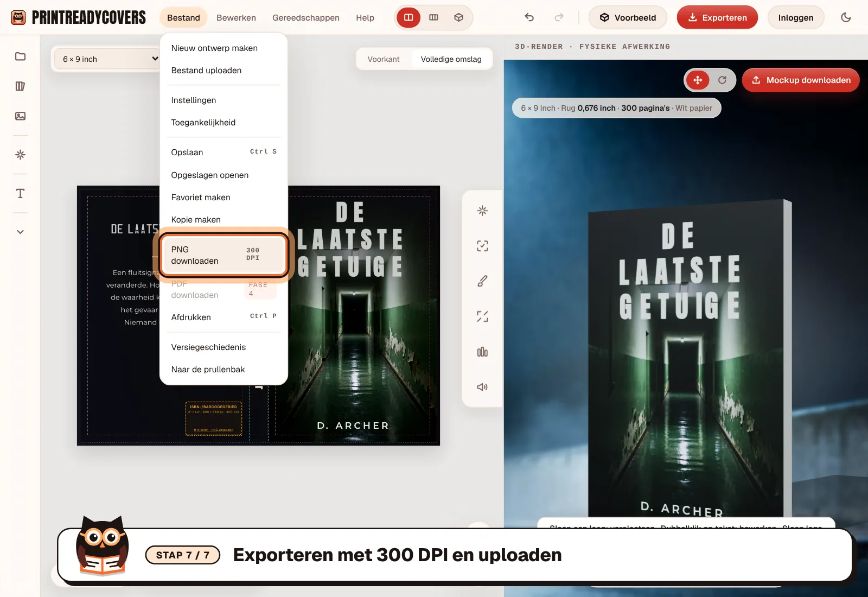The width and height of the screenshot is (868, 597).
Task: Click the Exporteren button
Action: point(717,18)
